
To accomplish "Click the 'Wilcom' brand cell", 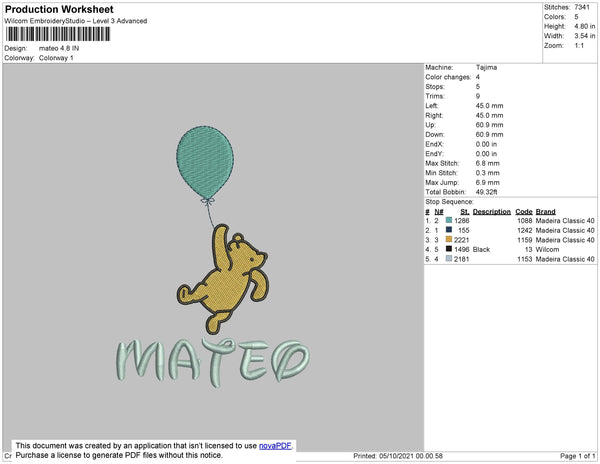I will click(x=547, y=249).
